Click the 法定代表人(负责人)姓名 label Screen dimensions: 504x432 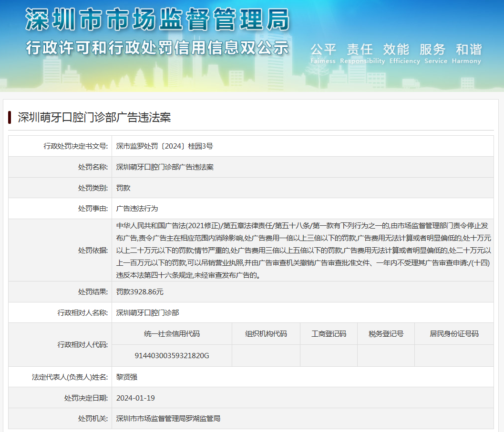[70, 377]
